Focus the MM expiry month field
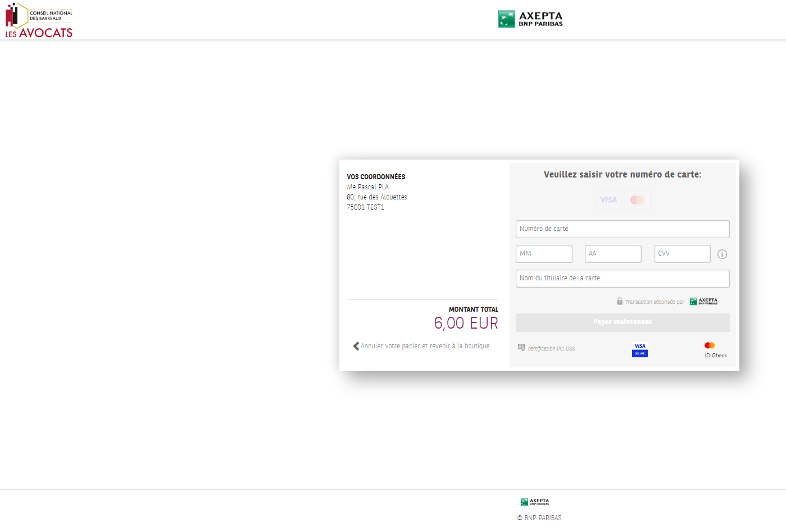The height and width of the screenshot is (532, 786). click(544, 254)
